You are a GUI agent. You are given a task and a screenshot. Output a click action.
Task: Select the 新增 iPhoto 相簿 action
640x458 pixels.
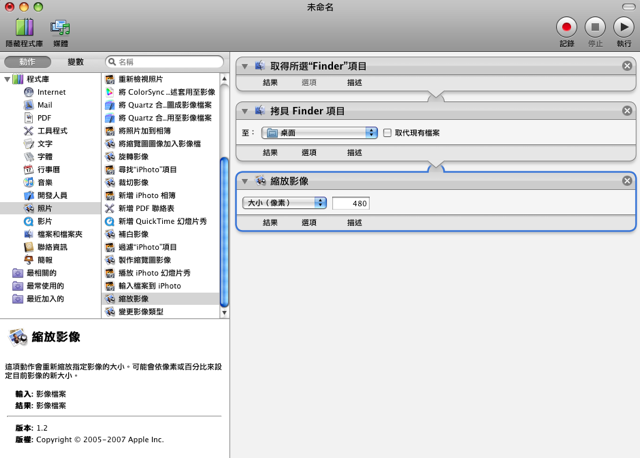pyautogui.click(x=160, y=196)
